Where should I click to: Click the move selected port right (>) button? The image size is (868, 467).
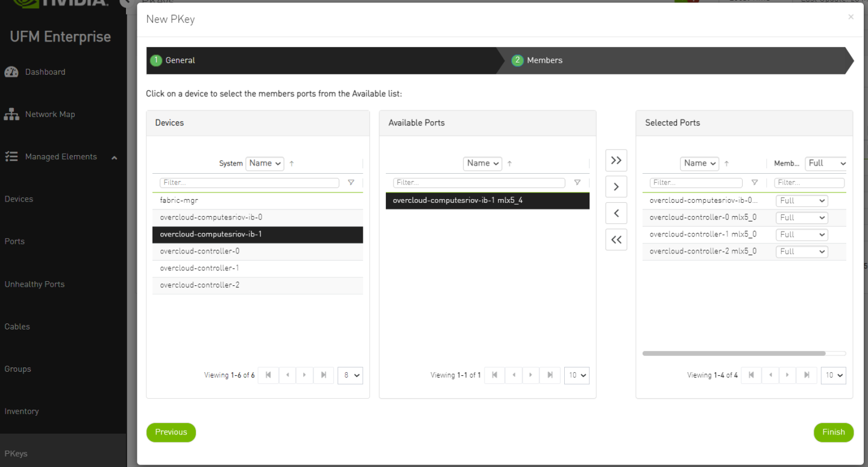click(616, 187)
